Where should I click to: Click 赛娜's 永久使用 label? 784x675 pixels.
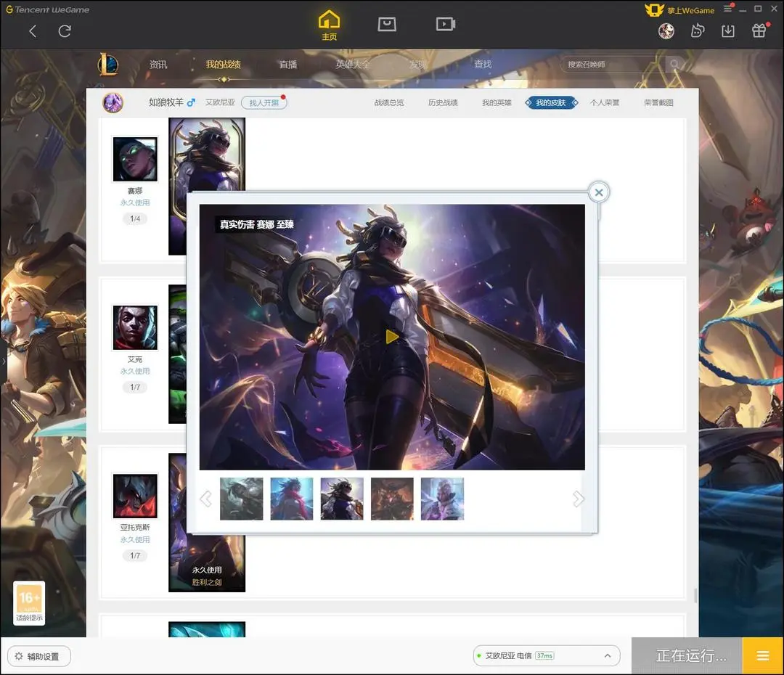click(x=135, y=202)
